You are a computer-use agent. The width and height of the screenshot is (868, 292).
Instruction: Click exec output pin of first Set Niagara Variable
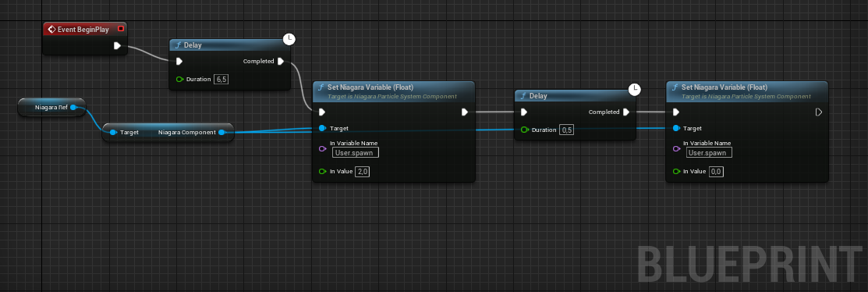click(465, 112)
